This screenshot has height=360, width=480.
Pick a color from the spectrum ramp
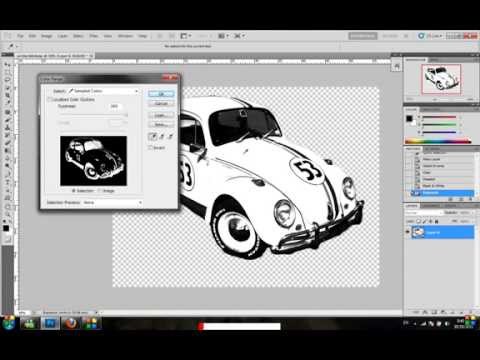tap(438, 141)
